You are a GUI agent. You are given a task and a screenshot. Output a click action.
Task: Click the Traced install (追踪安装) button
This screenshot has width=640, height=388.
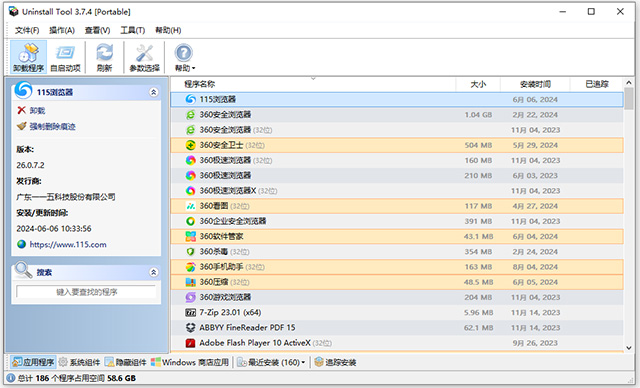point(335,362)
